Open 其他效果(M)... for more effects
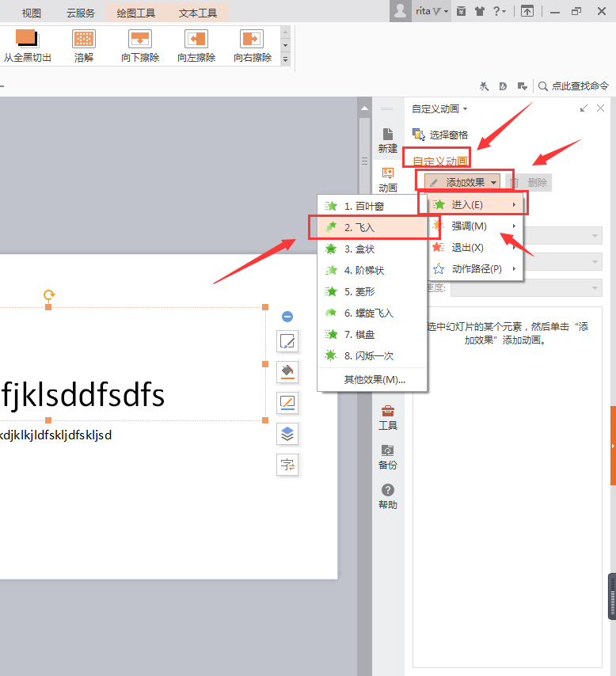This screenshot has height=676, width=616. click(372, 379)
